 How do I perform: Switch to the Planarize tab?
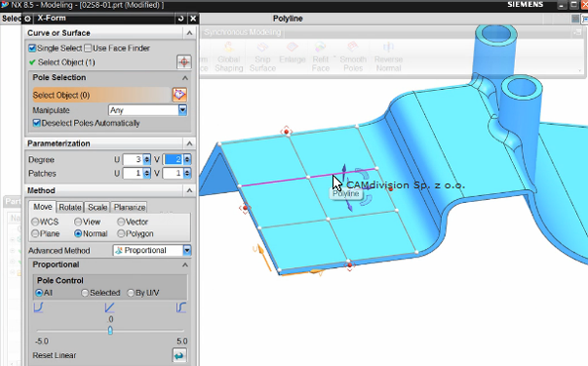[x=129, y=207]
